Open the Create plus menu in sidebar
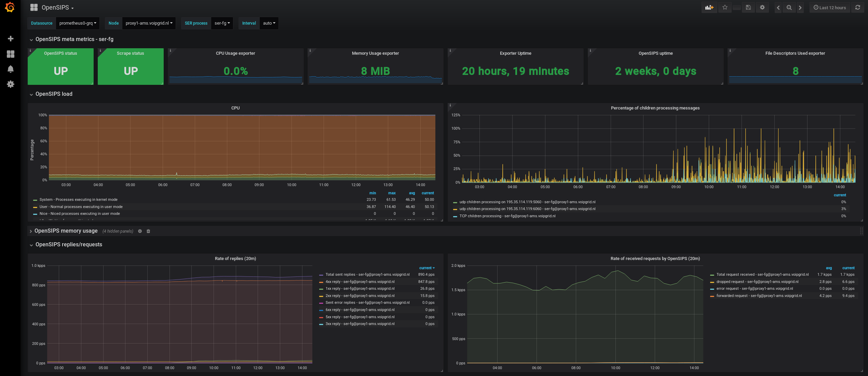 click(x=11, y=39)
